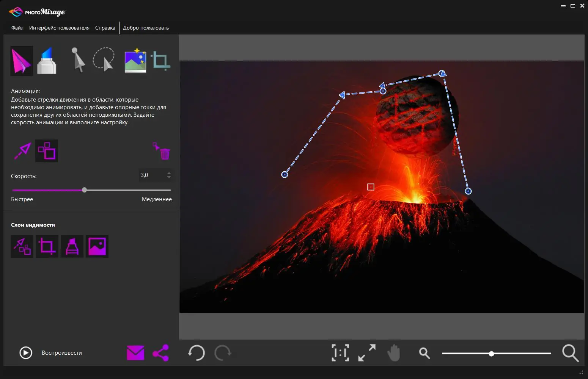The height and width of the screenshot is (379, 588).
Task: Click the Скорость: label
Action: pos(24,176)
